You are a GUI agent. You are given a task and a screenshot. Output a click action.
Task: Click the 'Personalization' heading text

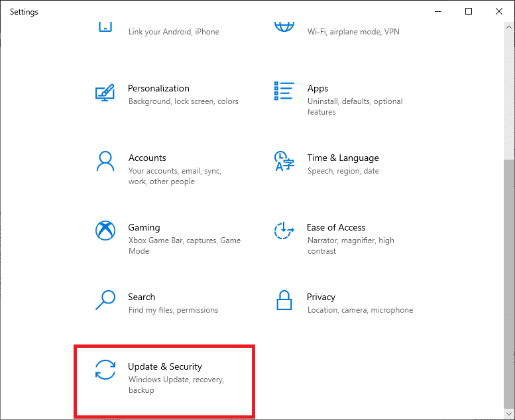coord(158,88)
